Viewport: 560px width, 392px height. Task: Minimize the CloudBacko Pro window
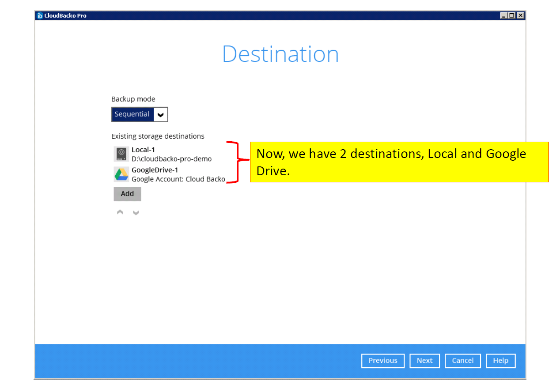(504, 15)
